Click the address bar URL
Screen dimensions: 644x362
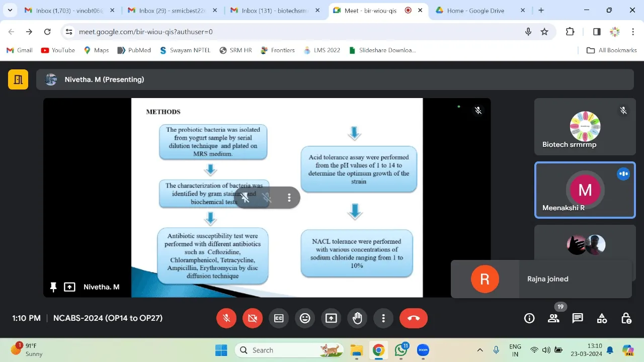(x=146, y=32)
